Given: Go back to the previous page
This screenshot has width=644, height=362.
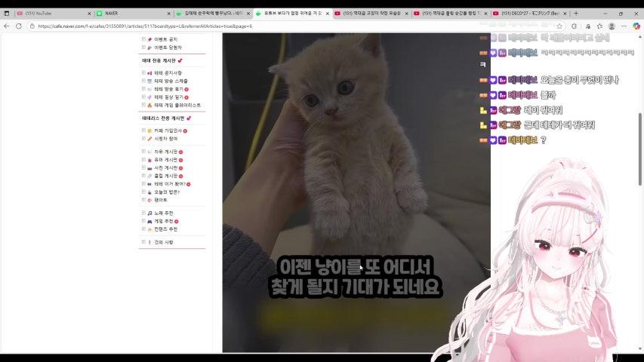Looking at the screenshot, I should [7, 26].
